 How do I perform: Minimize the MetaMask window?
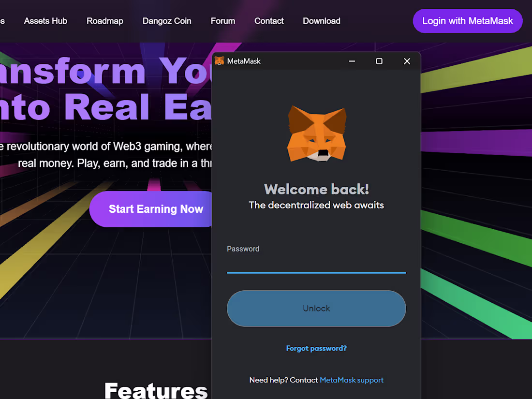coord(352,61)
